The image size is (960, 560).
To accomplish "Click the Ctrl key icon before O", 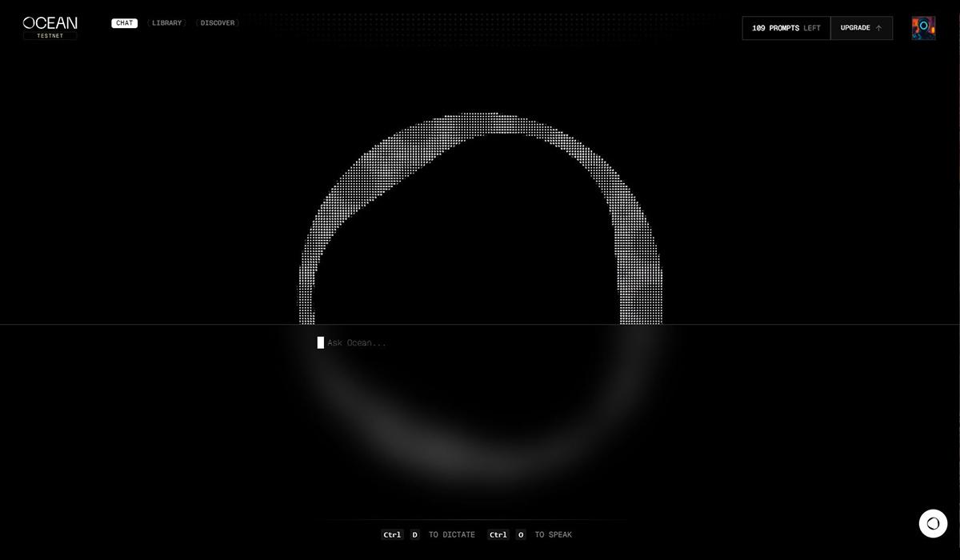I will pyautogui.click(x=498, y=534).
